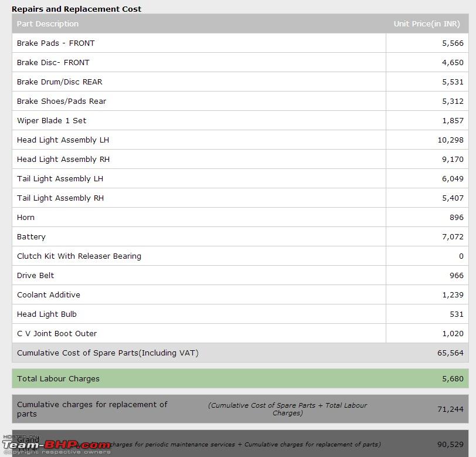This screenshot has height=457, width=476.
Task: Click the 5,407 price value
Action: (x=453, y=198)
